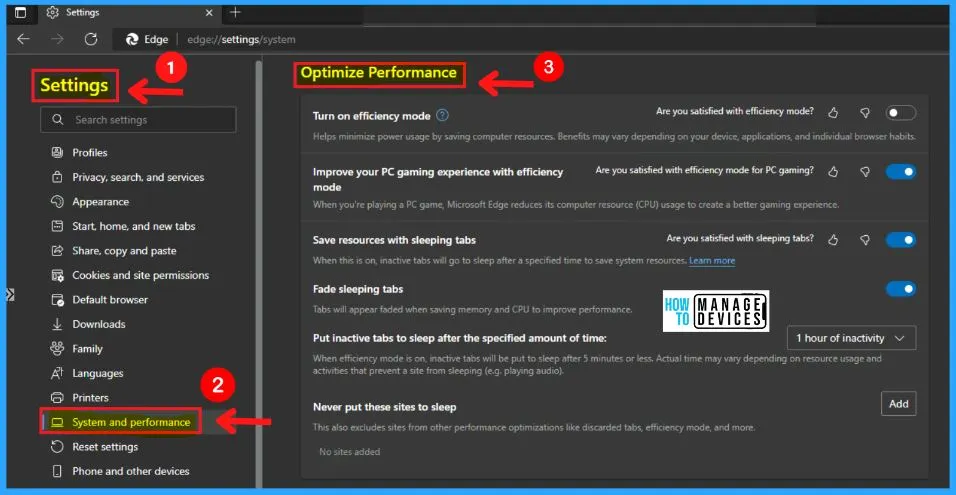The height and width of the screenshot is (495, 956).
Task: Thumbs up for sleeping tabs
Action: pos(833,240)
